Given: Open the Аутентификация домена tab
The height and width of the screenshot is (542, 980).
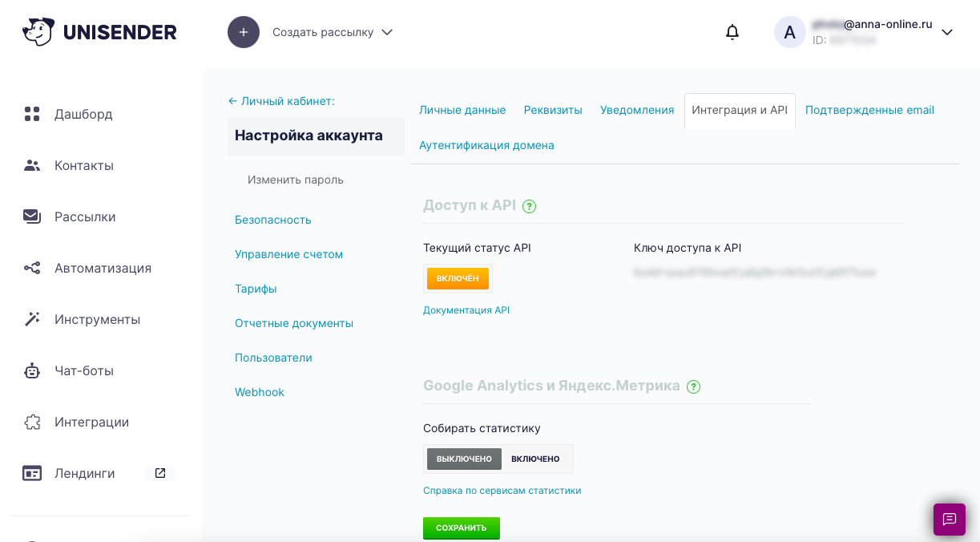Looking at the screenshot, I should [x=486, y=145].
